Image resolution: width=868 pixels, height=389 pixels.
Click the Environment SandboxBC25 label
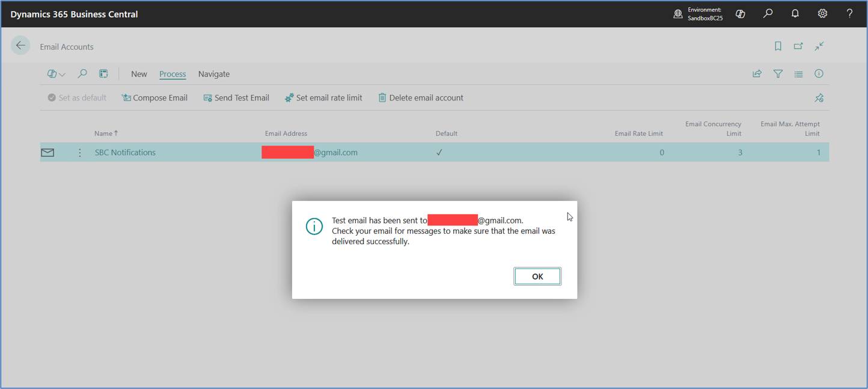[x=705, y=14]
